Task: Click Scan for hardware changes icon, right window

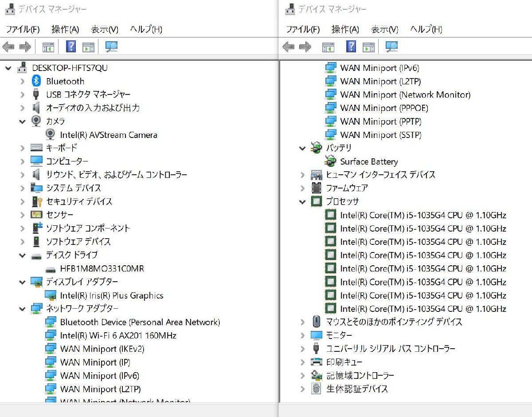Action: pos(391,47)
